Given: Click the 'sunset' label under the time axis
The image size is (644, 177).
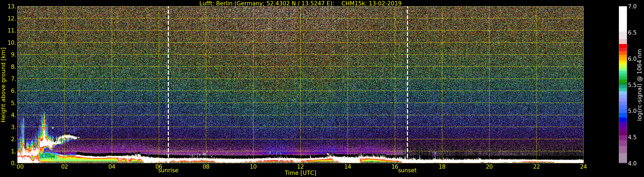Looking at the screenshot, I should (x=407, y=171).
